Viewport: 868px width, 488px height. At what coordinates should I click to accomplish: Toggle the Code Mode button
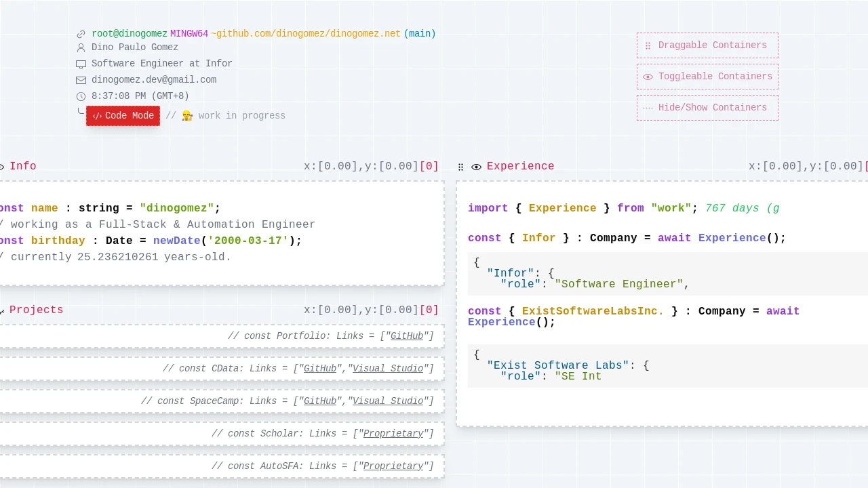123,116
